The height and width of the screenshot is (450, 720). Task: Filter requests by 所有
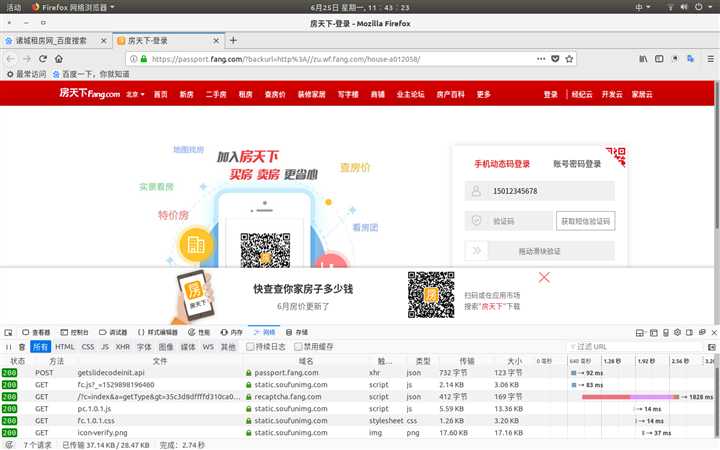[x=40, y=347]
